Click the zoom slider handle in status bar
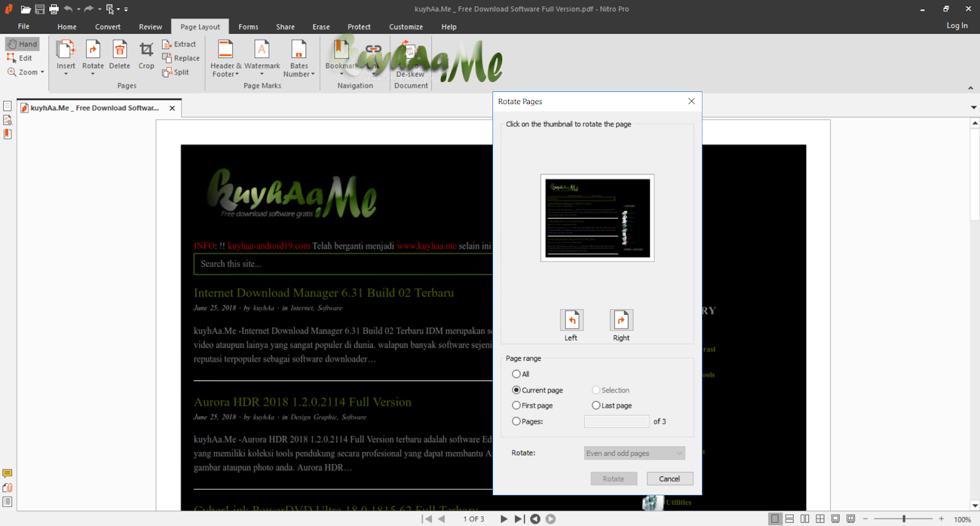 pyautogui.click(x=904, y=519)
